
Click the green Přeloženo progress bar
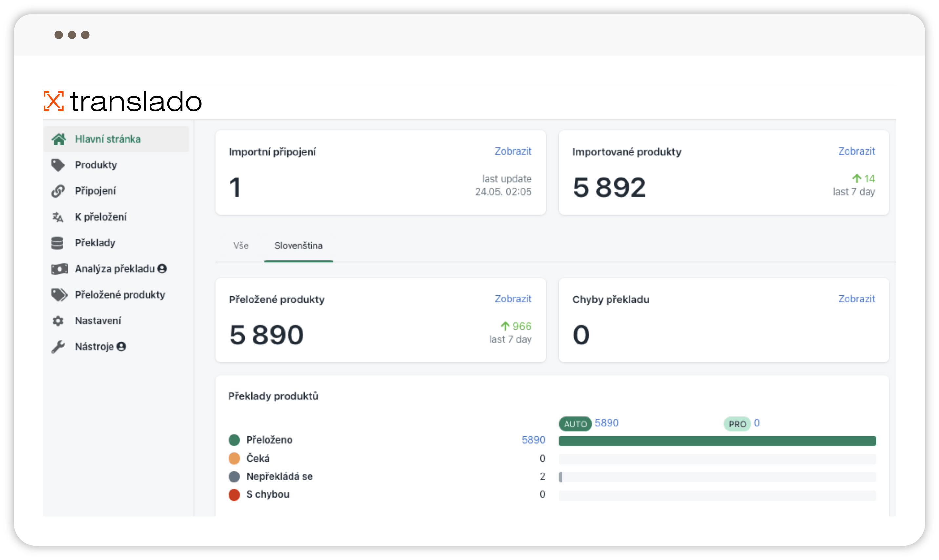(x=717, y=441)
